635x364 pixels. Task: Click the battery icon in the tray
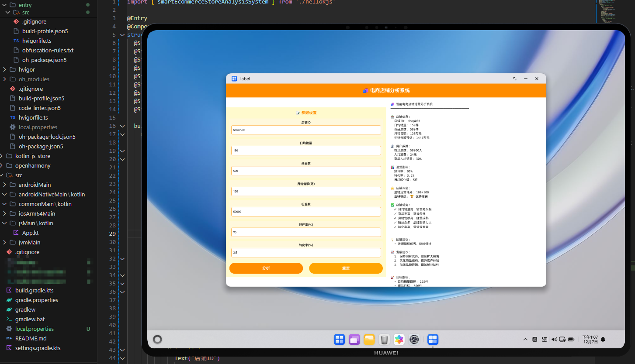pyautogui.click(x=571, y=340)
